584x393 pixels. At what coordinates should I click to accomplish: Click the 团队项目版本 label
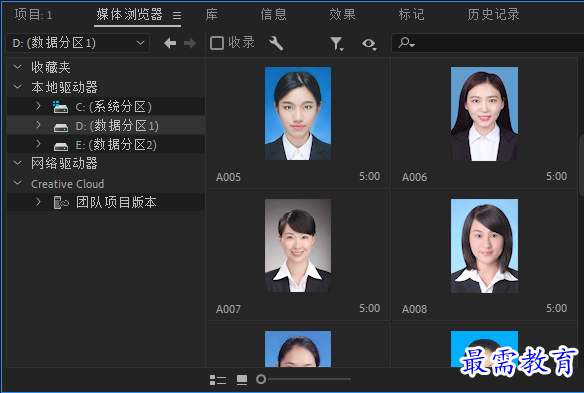pyautogui.click(x=116, y=202)
